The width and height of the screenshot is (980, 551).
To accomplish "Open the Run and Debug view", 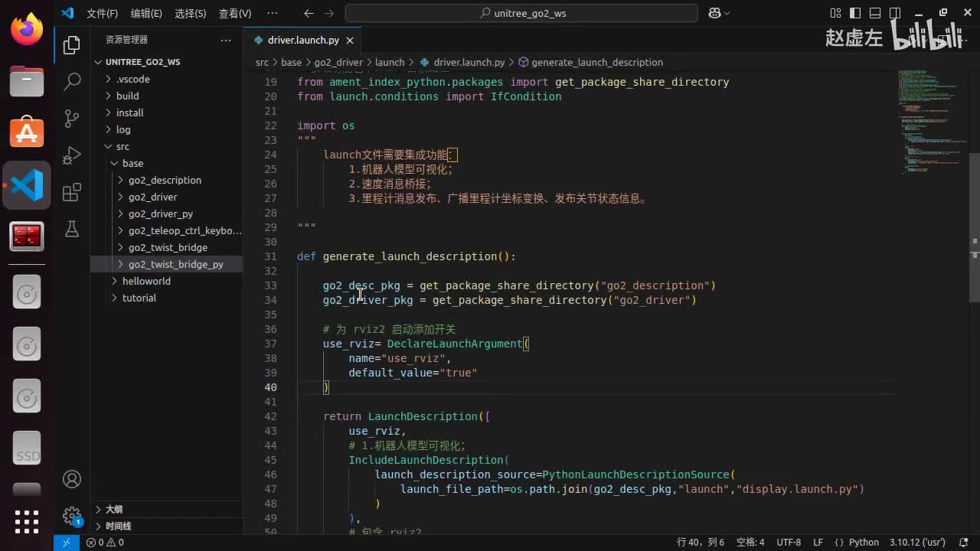I will pos(72,155).
